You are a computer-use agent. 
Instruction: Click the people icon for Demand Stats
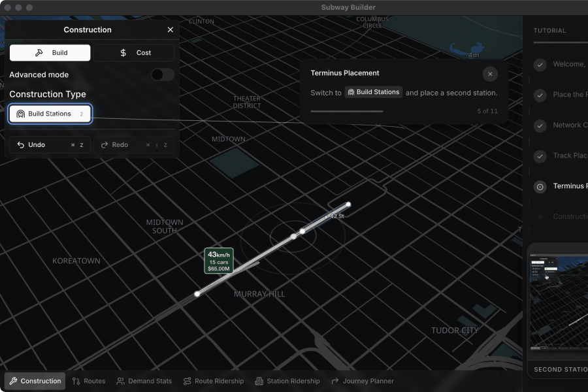pyautogui.click(x=120, y=381)
